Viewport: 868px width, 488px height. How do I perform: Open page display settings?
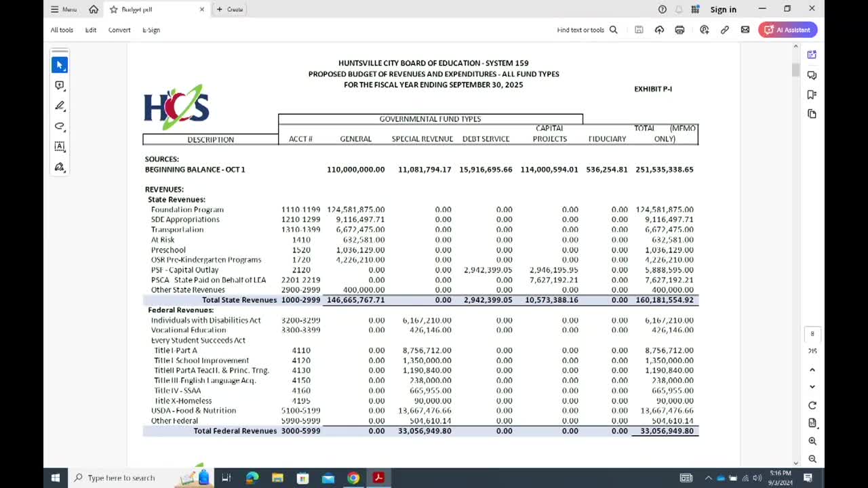812,423
